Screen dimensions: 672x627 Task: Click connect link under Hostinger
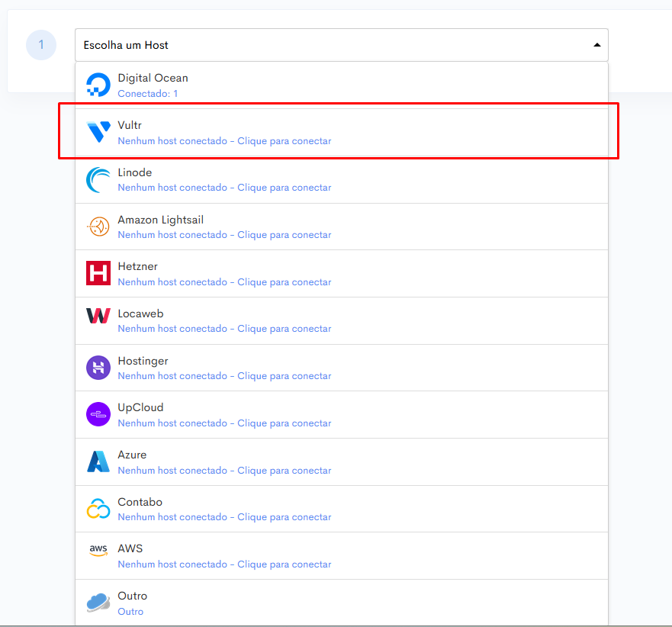(x=224, y=375)
